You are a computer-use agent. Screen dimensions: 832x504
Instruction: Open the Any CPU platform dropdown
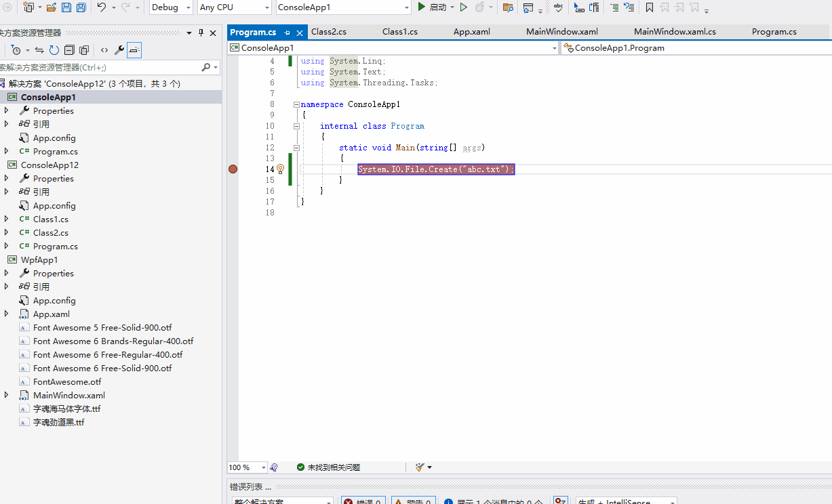point(266,7)
